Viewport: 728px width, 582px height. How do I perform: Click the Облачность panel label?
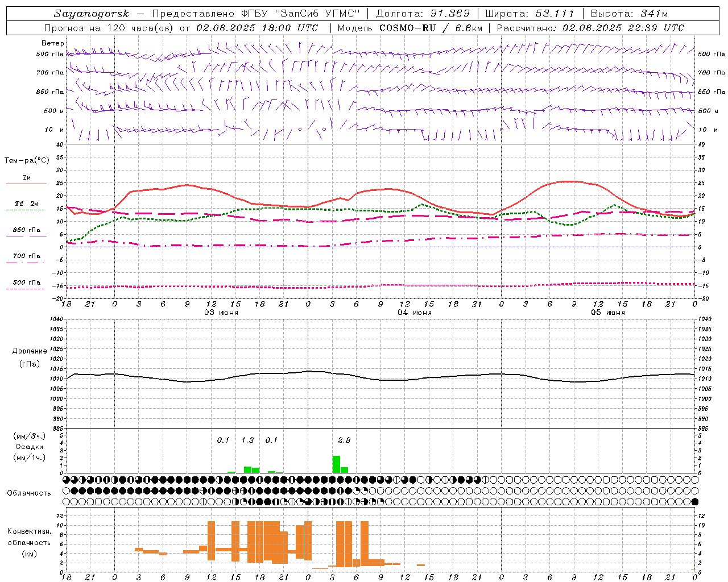pos(29,493)
